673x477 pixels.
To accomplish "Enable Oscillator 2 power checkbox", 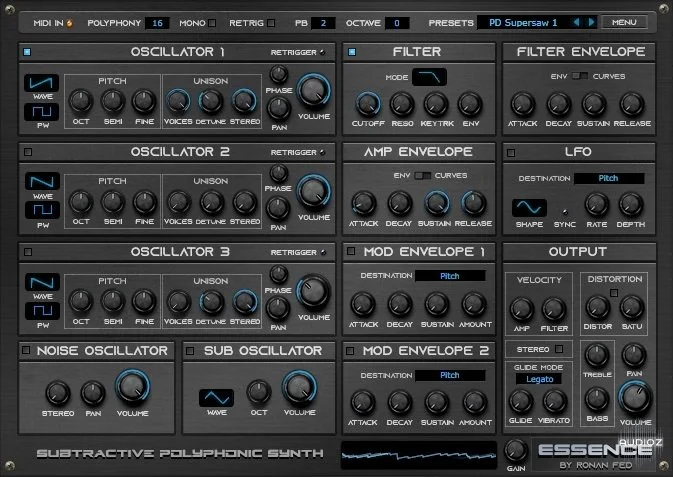I will [x=28, y=152].
